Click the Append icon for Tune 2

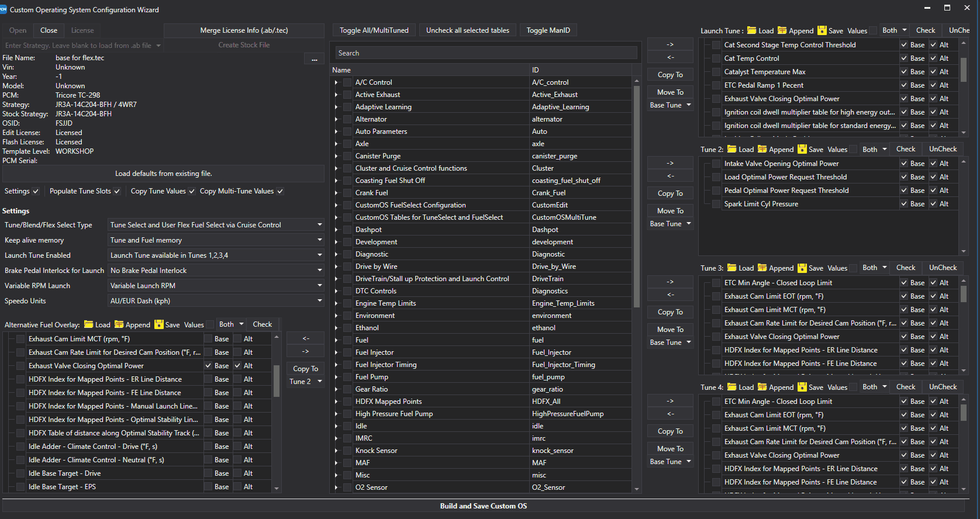click(x=762, y=149)
